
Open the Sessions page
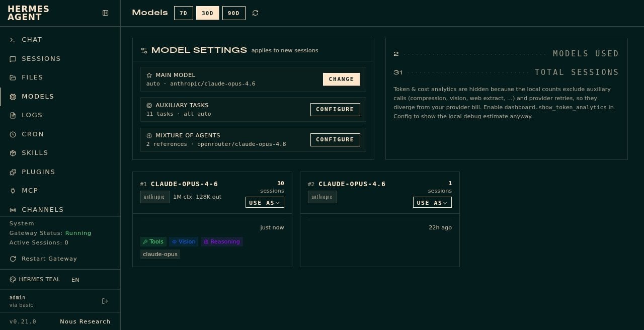(60, 59)
